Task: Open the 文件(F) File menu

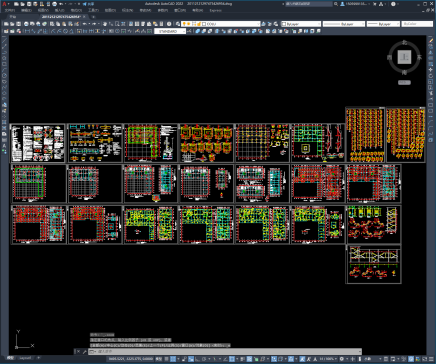Action: tap(10, 10)
